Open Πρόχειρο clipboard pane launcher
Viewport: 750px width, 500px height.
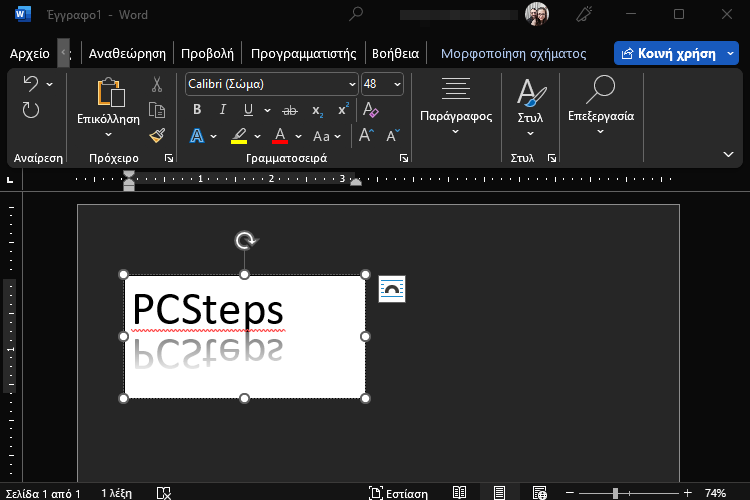click(x=169, y=158)
